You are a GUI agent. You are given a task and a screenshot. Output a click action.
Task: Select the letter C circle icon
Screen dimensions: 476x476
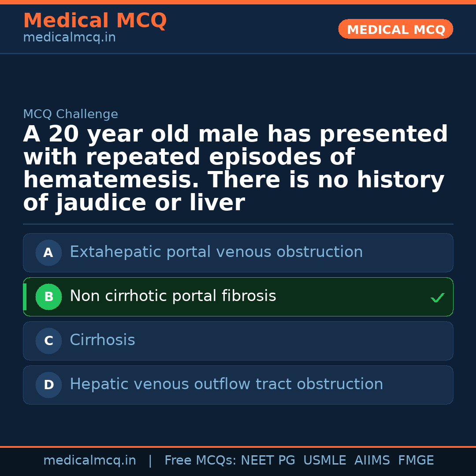click(48, 341)
